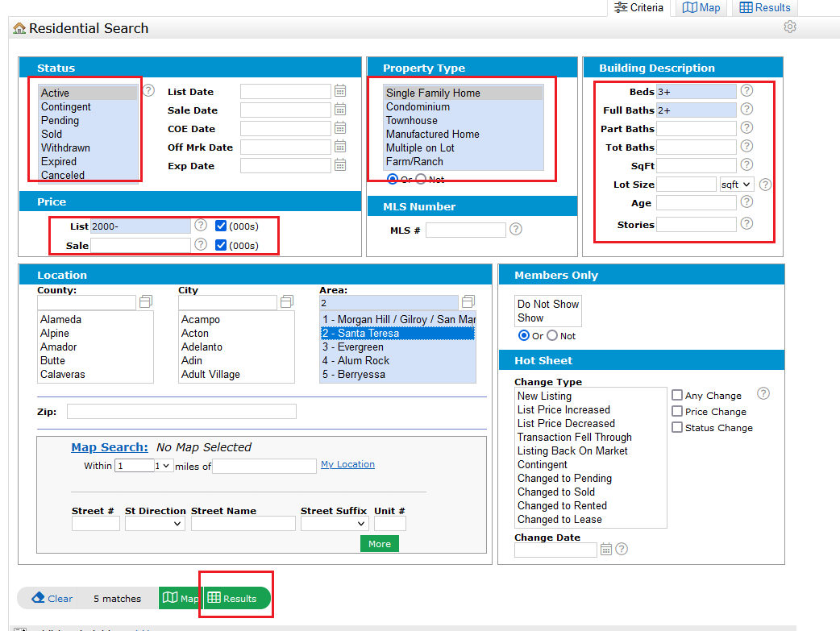840x631 pixels.
Task: Uncheck the Sale price (000s) checkbox
Action: tap(221, 245)
